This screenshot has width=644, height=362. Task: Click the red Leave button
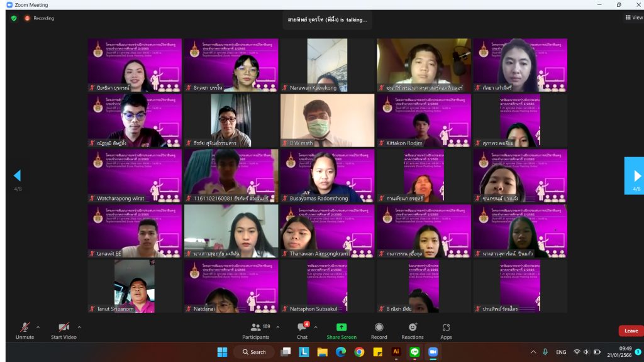631,331
